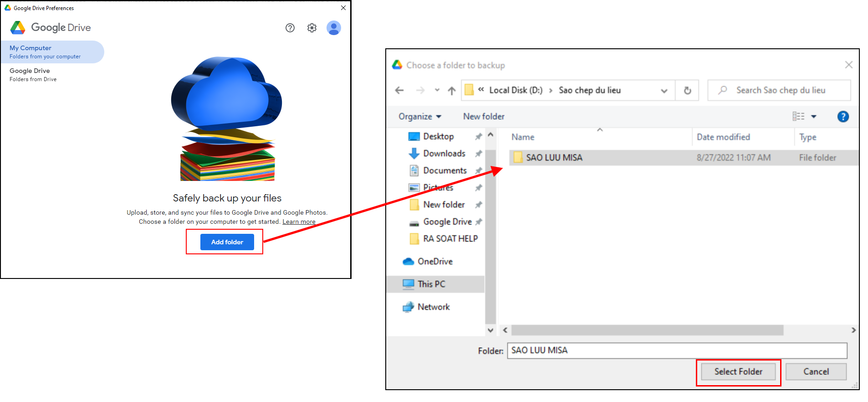The height and width of the screenshot is (402, 868).
Task: Click the Folder name input field
Action: (x=677, y=350)
